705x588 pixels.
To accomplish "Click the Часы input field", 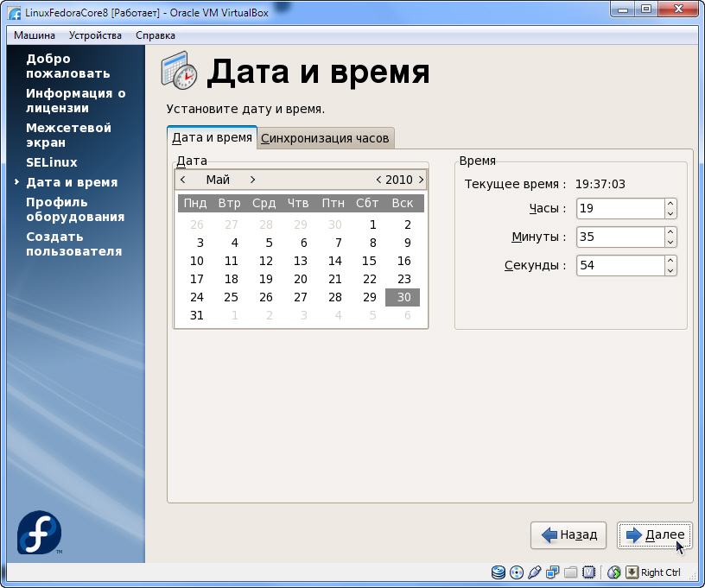I will [620, 208].
